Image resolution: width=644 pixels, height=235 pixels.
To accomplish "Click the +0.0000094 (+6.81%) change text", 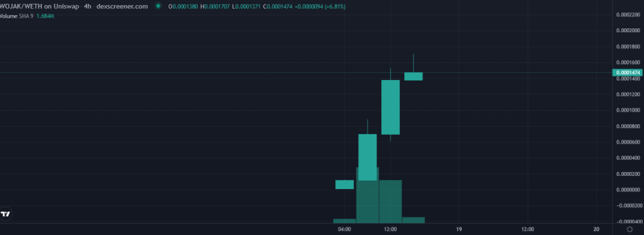I will coord(321,6).
